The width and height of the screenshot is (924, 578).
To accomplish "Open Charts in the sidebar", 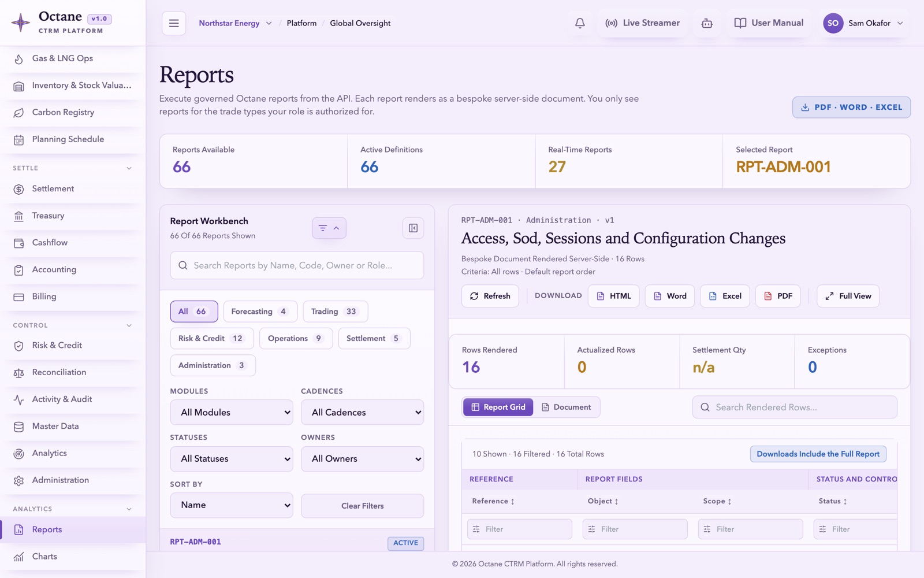I will 73,557.
